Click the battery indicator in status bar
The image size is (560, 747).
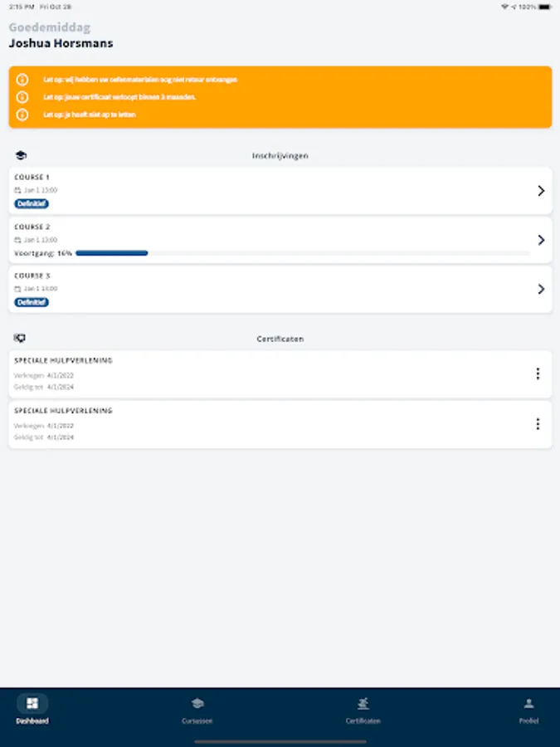click(x=543, y=6)
